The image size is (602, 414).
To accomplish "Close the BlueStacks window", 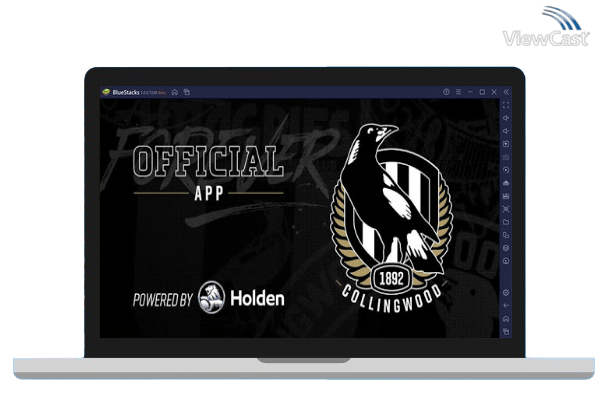I will coord(494,92).
